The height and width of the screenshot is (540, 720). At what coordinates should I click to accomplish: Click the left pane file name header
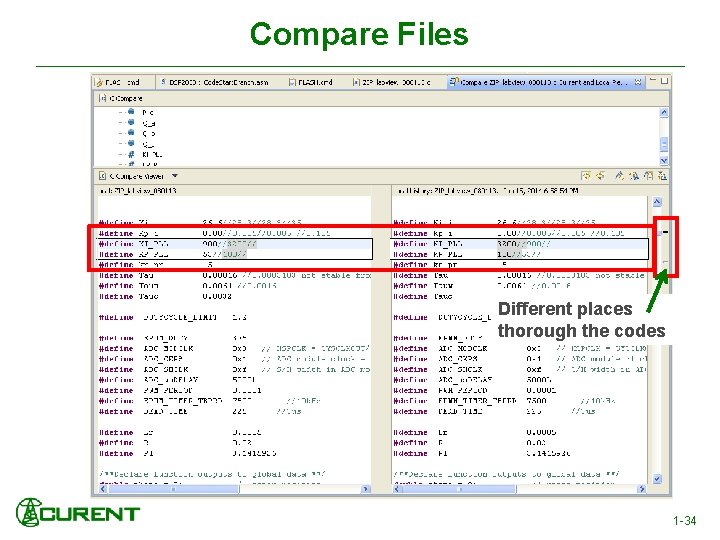(139, 191)
